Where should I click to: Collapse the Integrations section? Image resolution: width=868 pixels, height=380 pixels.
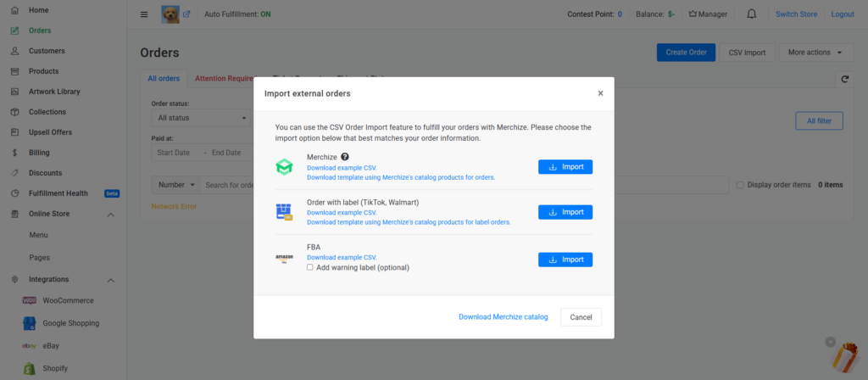(111, 280)
